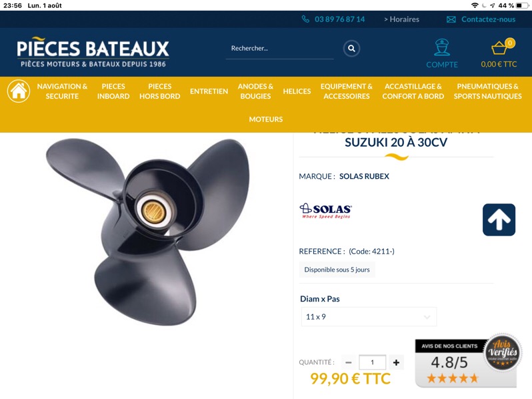Increase quantity with plus button
532x399 pixels.
point(396,362)
